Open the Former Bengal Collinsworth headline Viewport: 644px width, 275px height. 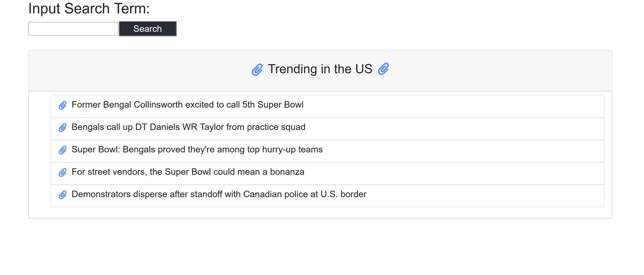pyautogui.click(x=187, y=105)
